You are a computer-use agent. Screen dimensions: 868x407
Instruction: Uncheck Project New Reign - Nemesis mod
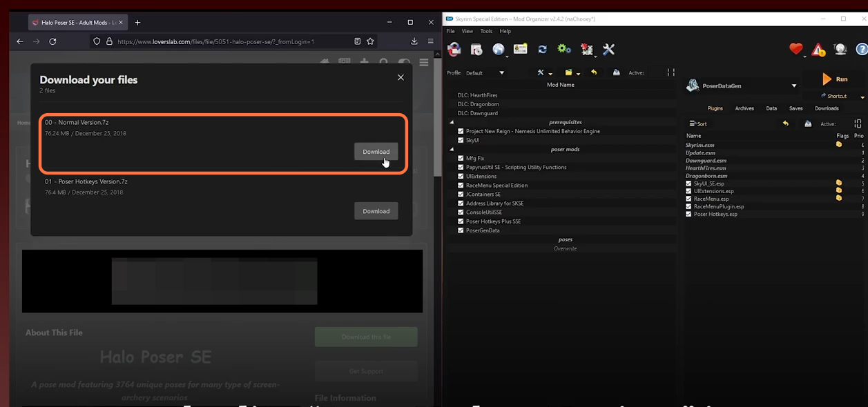tap(461, 131)
